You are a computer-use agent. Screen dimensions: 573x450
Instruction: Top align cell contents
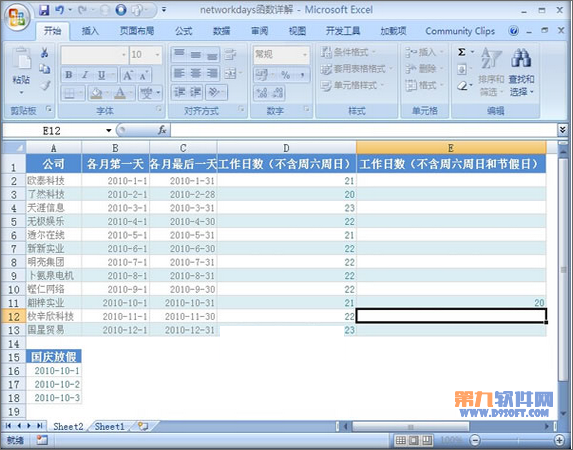tap(179, 54)
